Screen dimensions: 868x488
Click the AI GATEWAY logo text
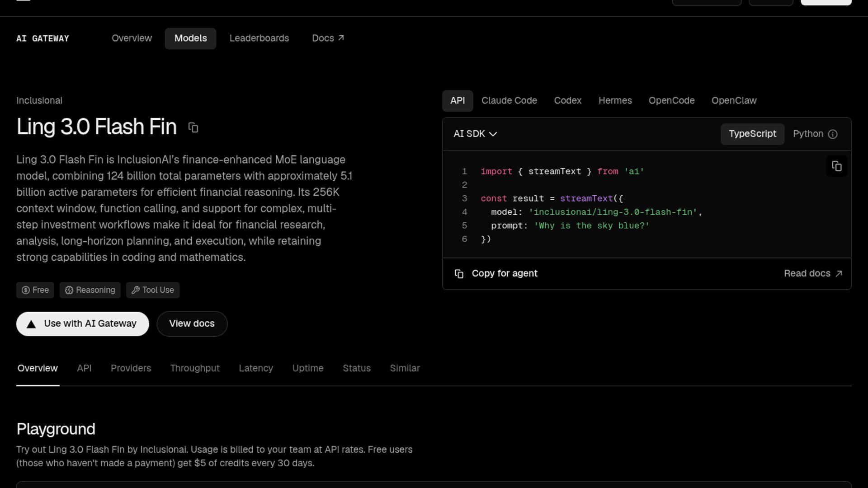43,38
